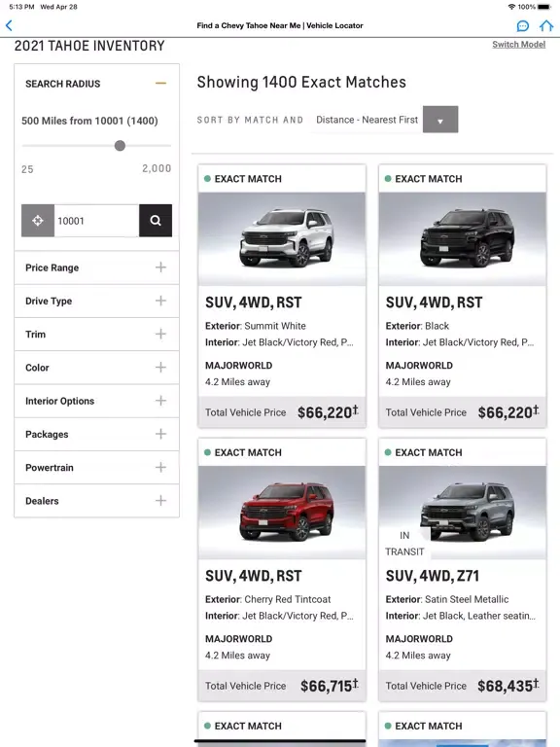Open the sort order dropdown arrow

coord(440,120)
